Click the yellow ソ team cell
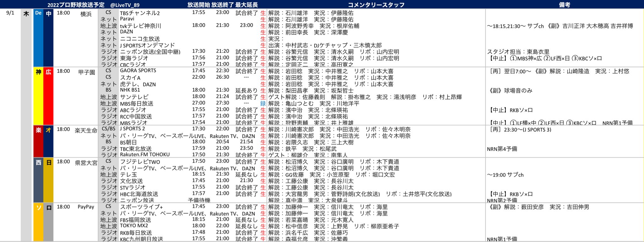 tap(38, 222)
